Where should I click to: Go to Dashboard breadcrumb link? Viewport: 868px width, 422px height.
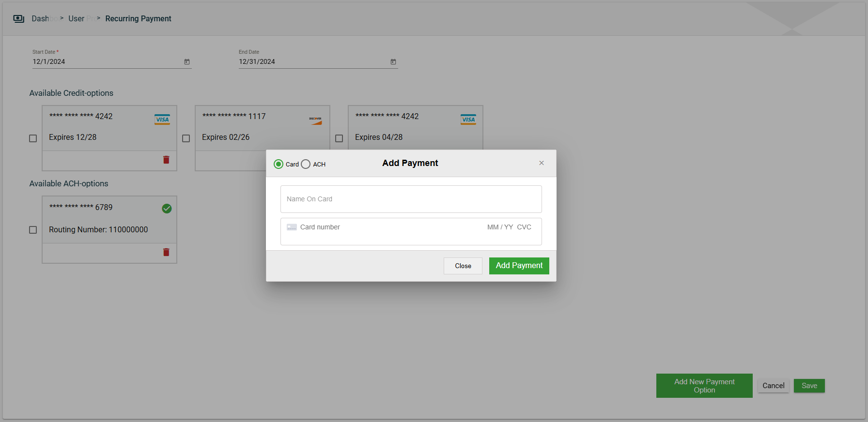(x=41, y=19)
